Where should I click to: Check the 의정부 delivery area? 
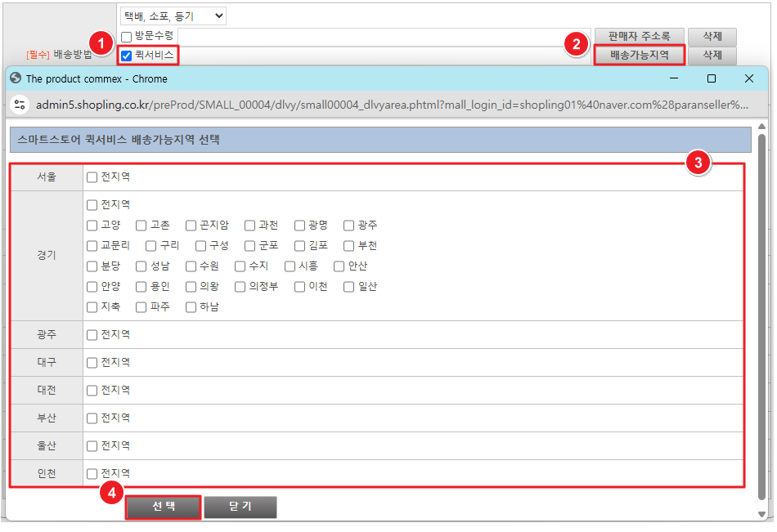coord(240,287)
